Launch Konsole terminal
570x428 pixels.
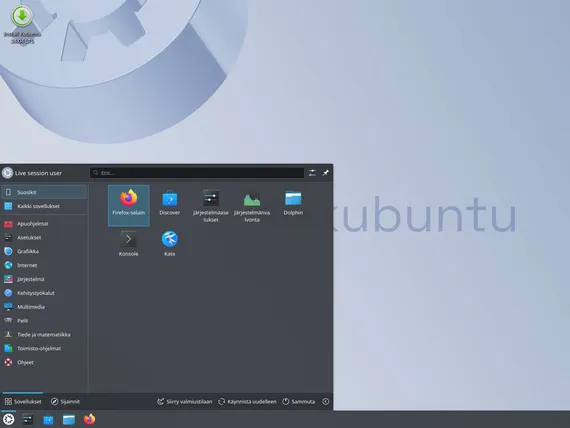[x=128, y=244]
